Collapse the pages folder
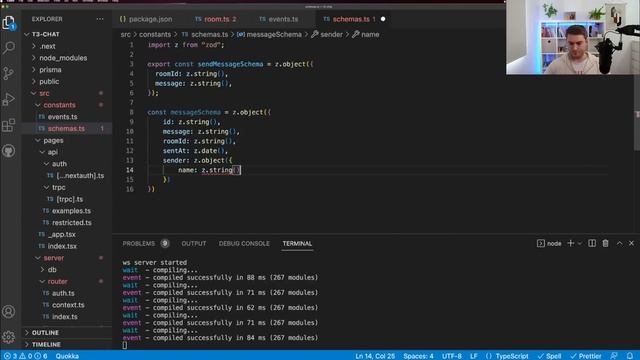Viewport: 640px width, 360px height. [53, 140]
